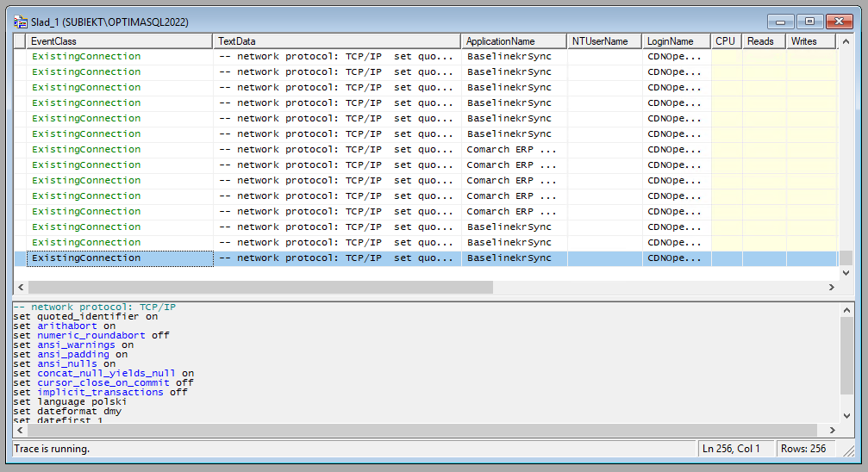
Task: Click the highlighted row's TextData cell
Action: point(337,258)
